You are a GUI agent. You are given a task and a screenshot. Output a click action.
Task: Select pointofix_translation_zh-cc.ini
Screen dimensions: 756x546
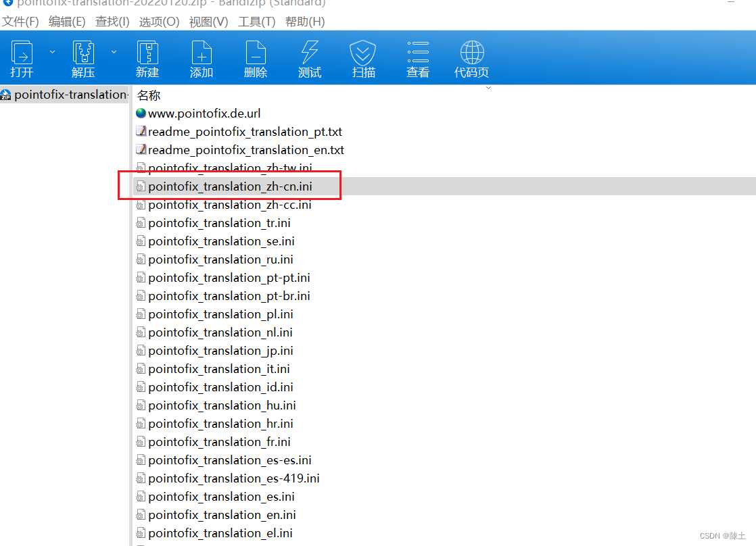[229, 205]
